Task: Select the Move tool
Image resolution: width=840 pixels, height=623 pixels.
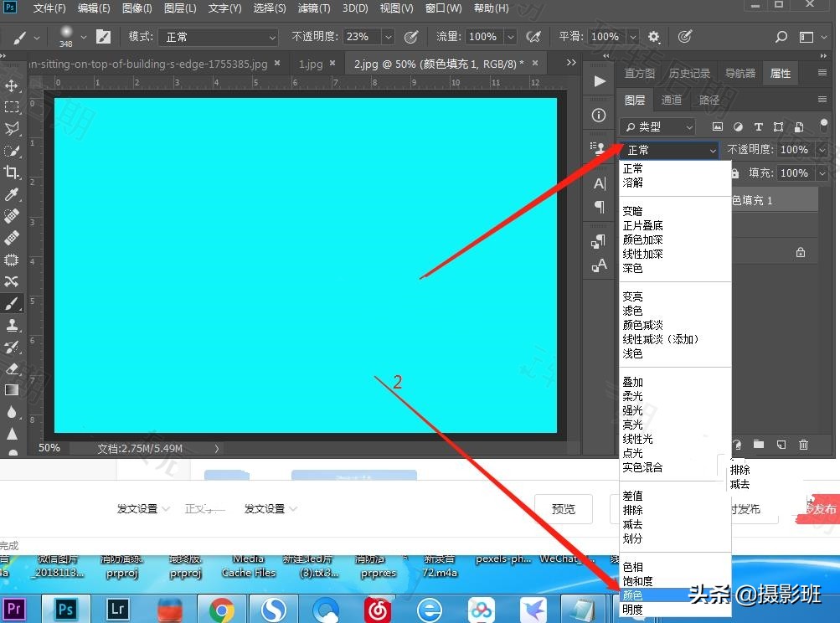Action: (12, 85)
